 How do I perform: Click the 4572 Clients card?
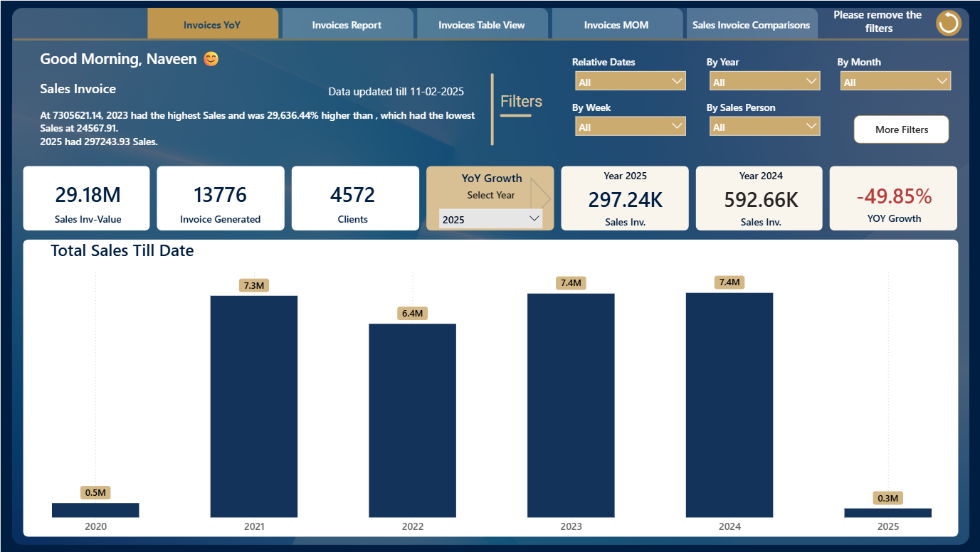(x=355, y=198)
